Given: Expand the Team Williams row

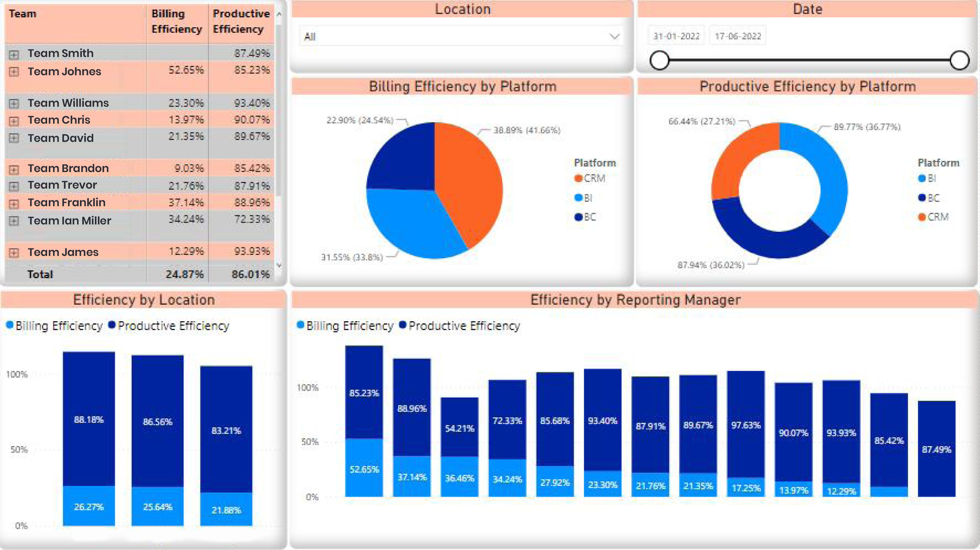Looking at the screenshot, I should pyautogui.click(x=14, y=103).
